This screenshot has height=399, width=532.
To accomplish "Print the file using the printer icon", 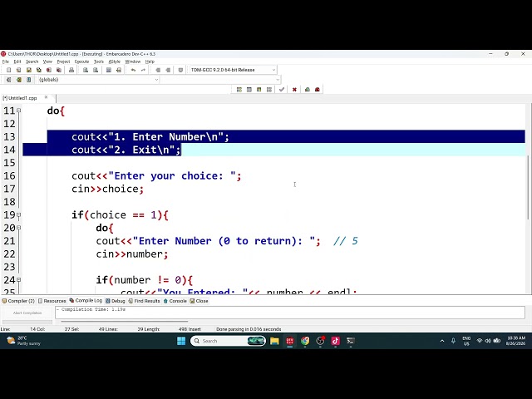I will point(71,70).
